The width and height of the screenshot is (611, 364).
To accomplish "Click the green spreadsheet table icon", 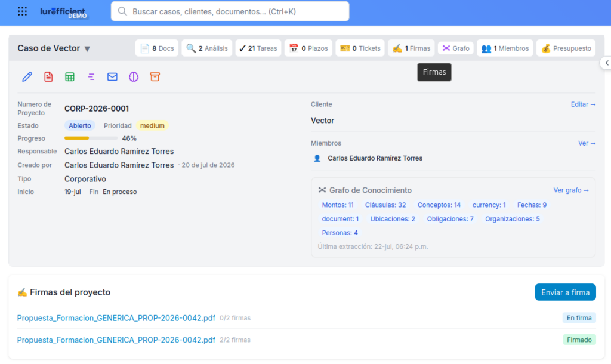I will pyautogui.click(x=70, y=77).
